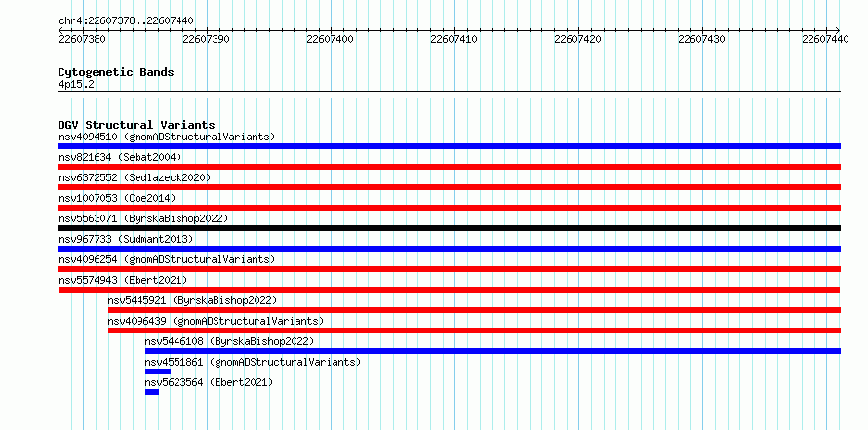Viewport: 868px width, 430px height.
Task: Open the nsv1007053 (Coe2014) variant
Action: pos(117,198)
